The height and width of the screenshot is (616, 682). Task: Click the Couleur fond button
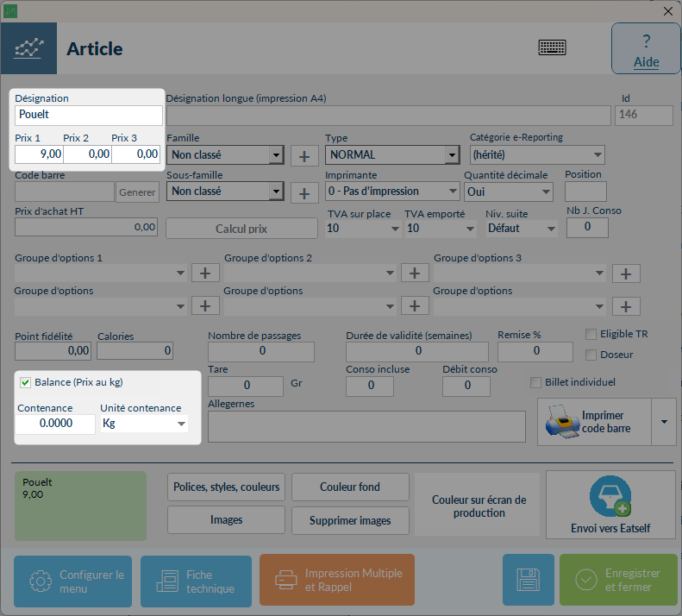tap(350, 487)
